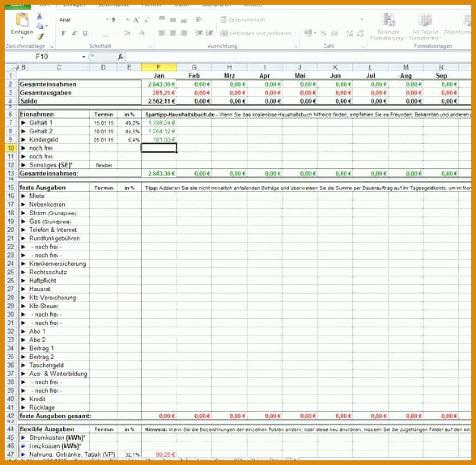
Task: Toggle bold (F) formatting
Action: pyautogui.click(x=63, y=33)
